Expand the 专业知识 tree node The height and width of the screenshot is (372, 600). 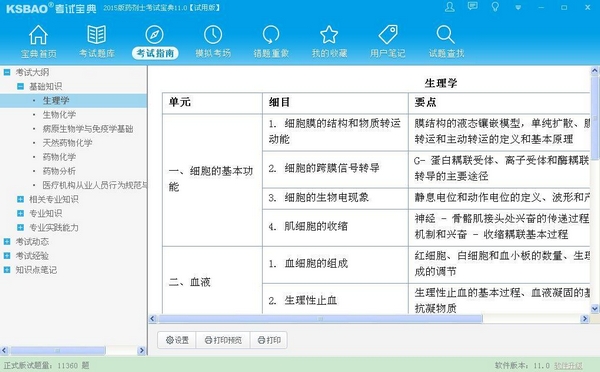pyautogui.click(x=21, y=214)
